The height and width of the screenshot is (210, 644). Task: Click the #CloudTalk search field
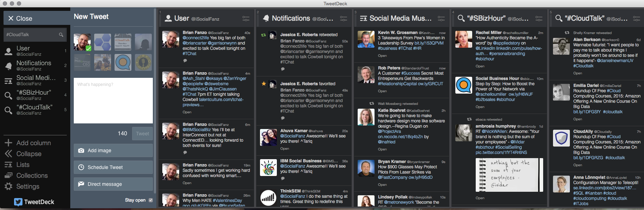(x=35, y=35)
